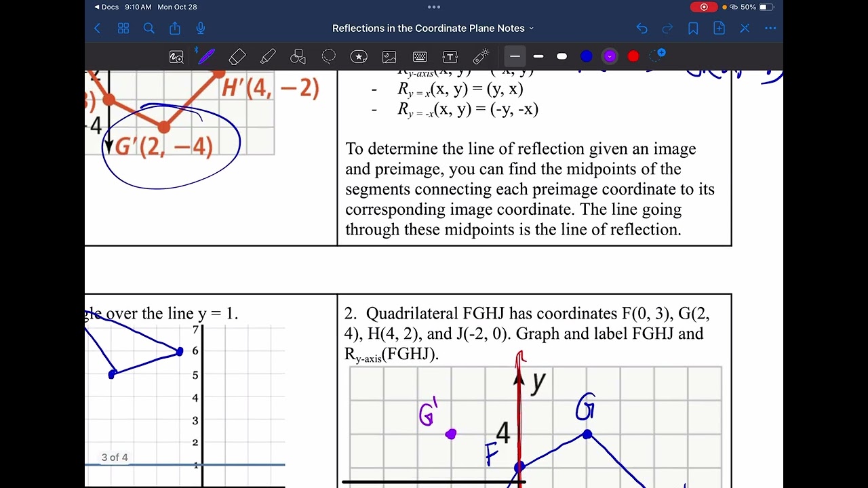Open the search tool

[149, 28]
